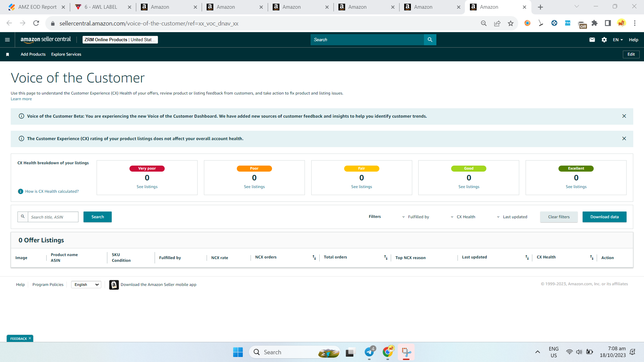Open the Help link in the page footer

[x=20, y=285]
